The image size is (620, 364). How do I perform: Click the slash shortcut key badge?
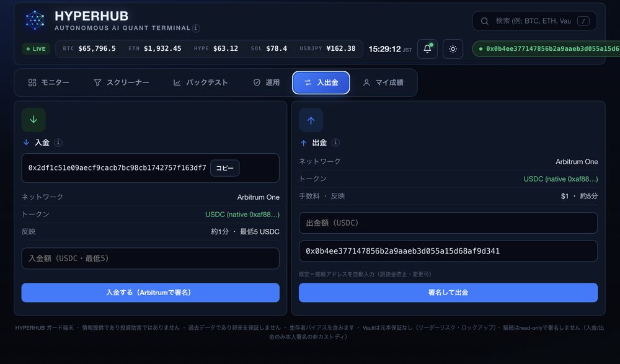583,21
